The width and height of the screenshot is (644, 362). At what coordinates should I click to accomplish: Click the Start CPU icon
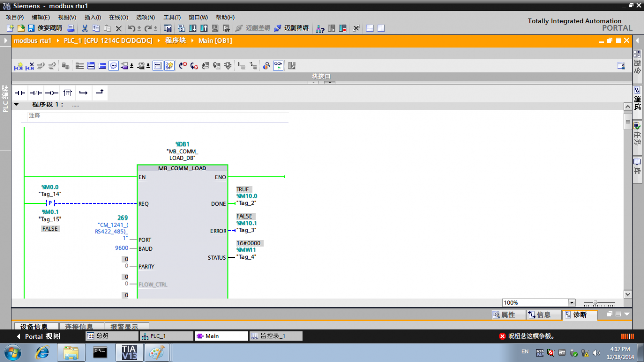(332, 28)
